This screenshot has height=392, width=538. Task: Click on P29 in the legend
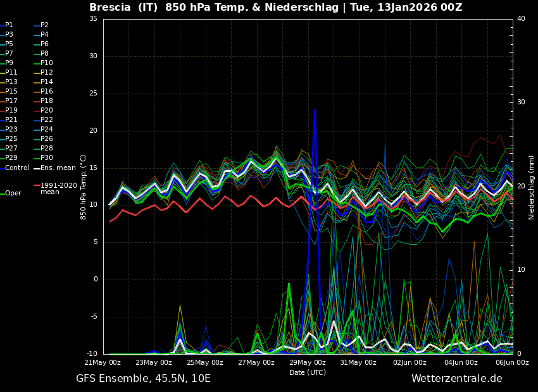point(11,157)
